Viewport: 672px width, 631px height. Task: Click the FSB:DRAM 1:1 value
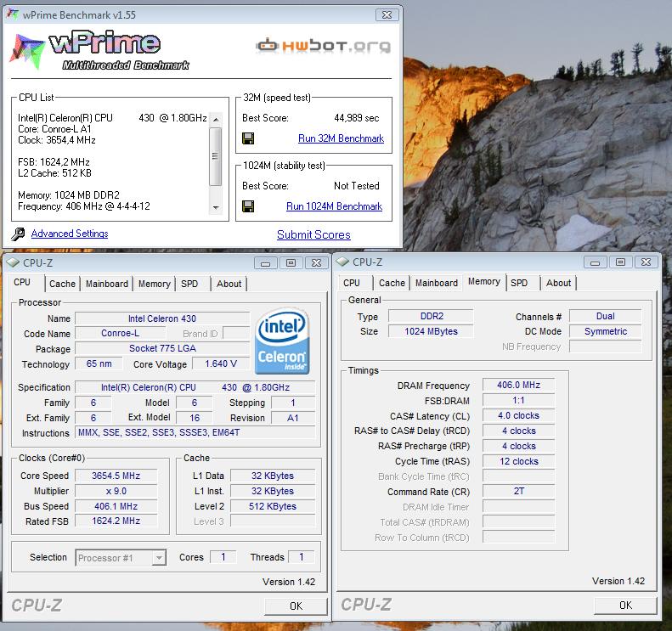(x=518, y=401)
